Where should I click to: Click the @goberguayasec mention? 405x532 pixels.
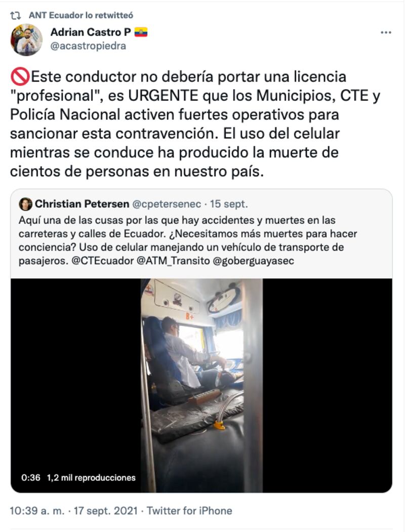click(x=253, y=261)
